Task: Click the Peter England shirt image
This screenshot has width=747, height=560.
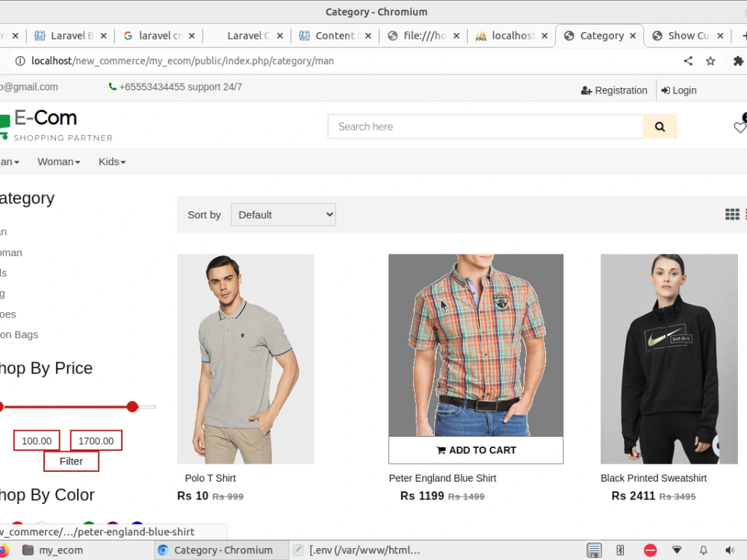Action: pos(476,345)
